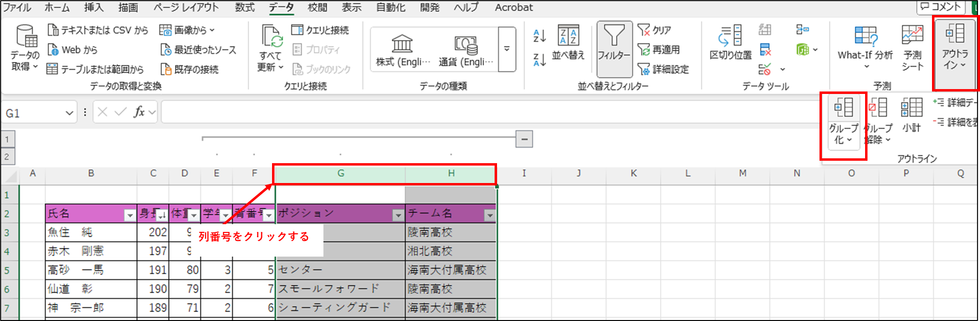Switch to the 校閲 tab
This screenshot has width=980, height=321.
[x=318, y=7]
